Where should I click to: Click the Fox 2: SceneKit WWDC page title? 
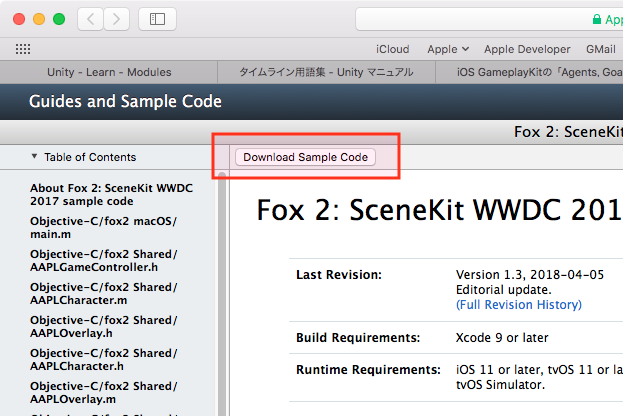(x=439, y=209)
